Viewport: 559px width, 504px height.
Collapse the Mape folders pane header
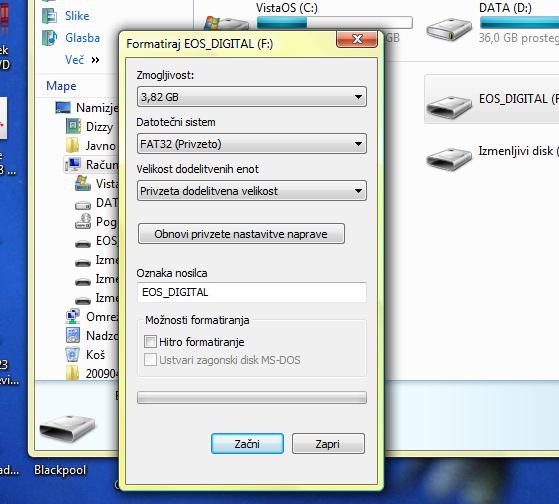pos(61,86)
